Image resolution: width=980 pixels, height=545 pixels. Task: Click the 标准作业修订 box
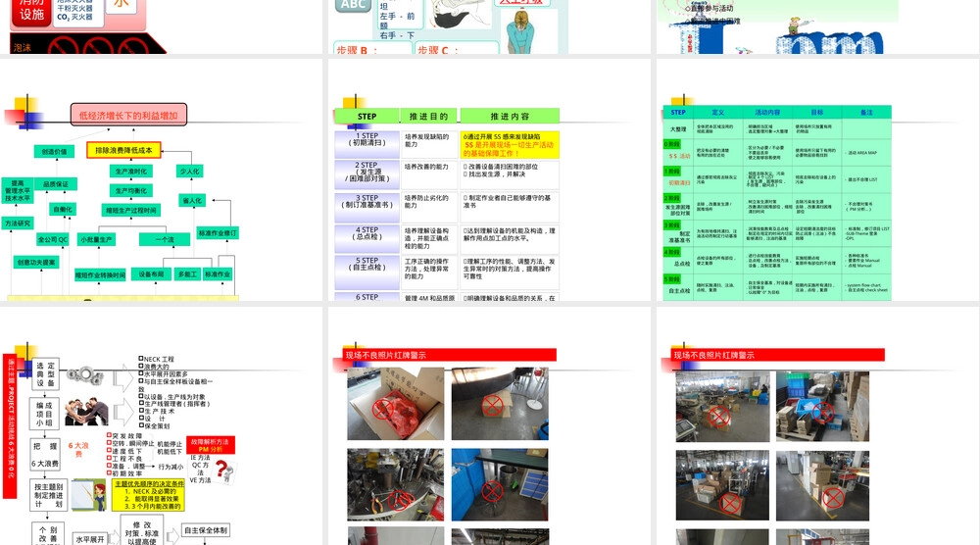pos(218,233)
